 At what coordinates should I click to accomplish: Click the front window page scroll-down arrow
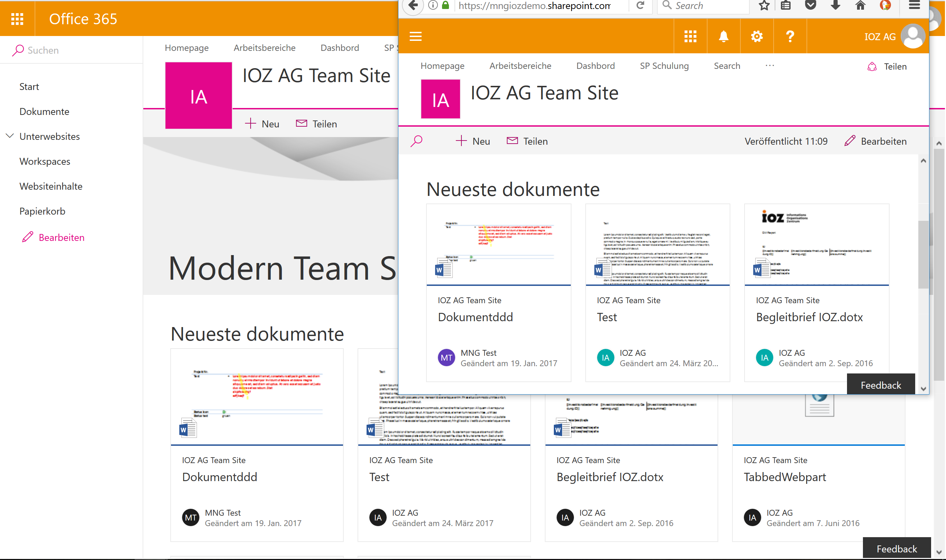[x=924, y=388]
